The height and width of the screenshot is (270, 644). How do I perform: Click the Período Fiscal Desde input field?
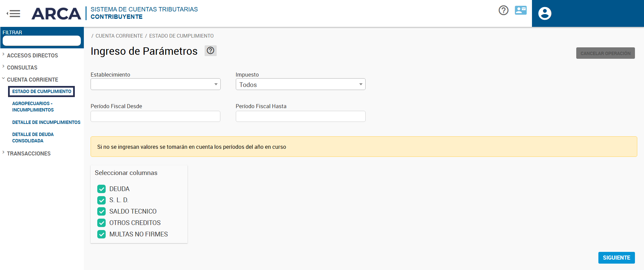click(155, 117)
